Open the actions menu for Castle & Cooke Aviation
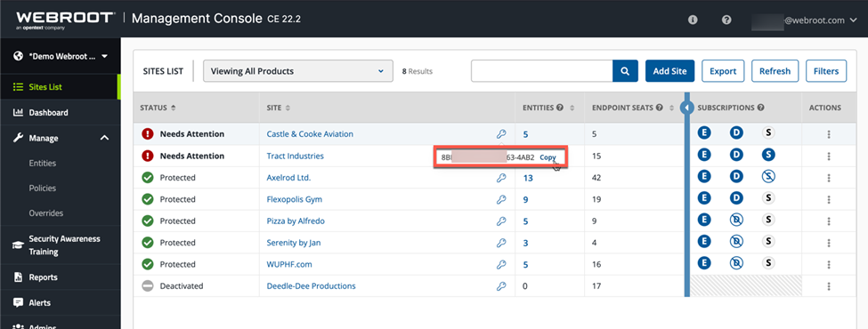 829,133
